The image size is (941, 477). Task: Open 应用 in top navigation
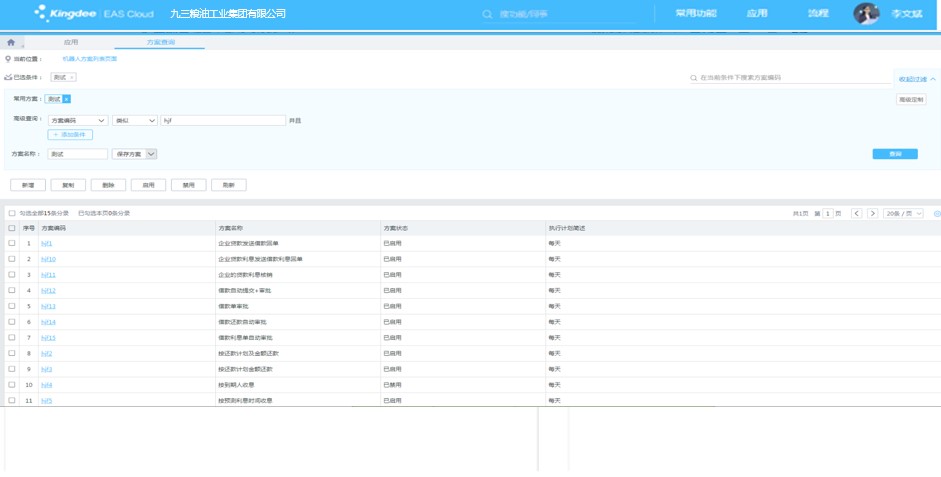(757, 13)
